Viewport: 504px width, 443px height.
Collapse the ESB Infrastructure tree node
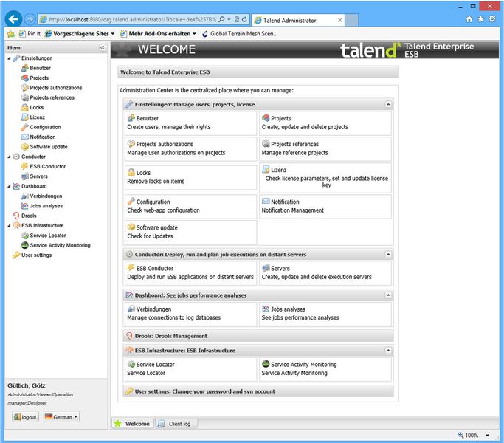click(x=9, y=225)
